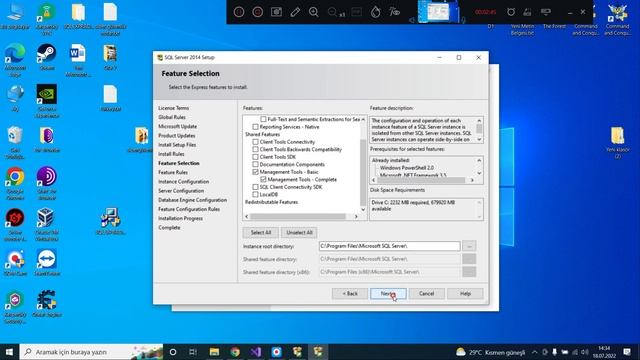Click the Back button
Screen dimensions: 640x360
(350, 293)
